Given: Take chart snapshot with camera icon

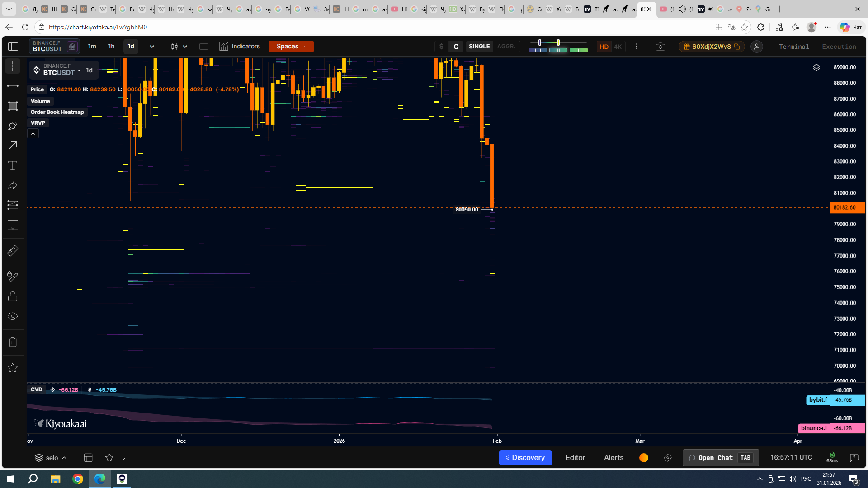Looking at the screenshot, I should pyautogui.click(x=660, y=47).
